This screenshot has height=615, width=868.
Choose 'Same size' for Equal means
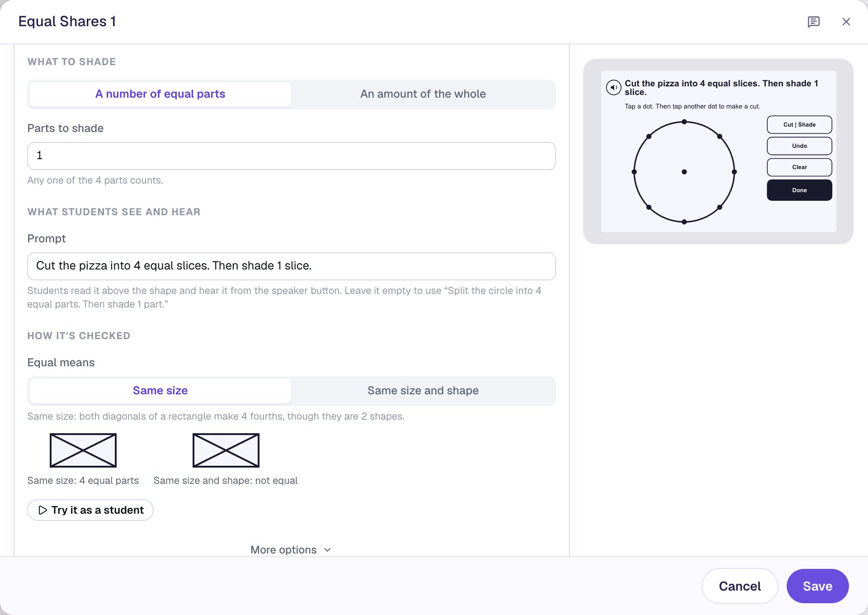pyautogui.click(x=160, y=391)
